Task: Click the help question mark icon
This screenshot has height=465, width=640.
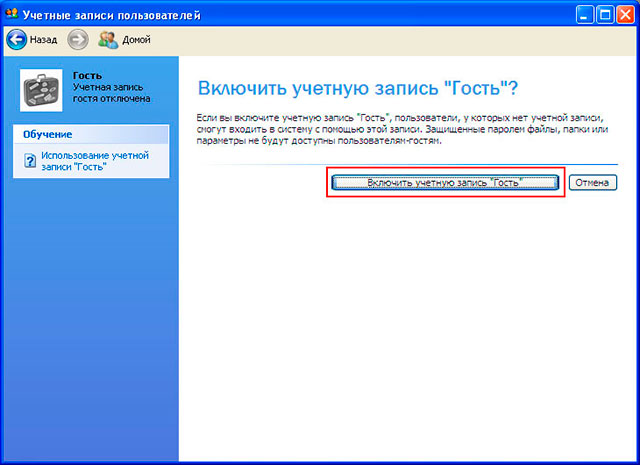Action: coord(30,160)
